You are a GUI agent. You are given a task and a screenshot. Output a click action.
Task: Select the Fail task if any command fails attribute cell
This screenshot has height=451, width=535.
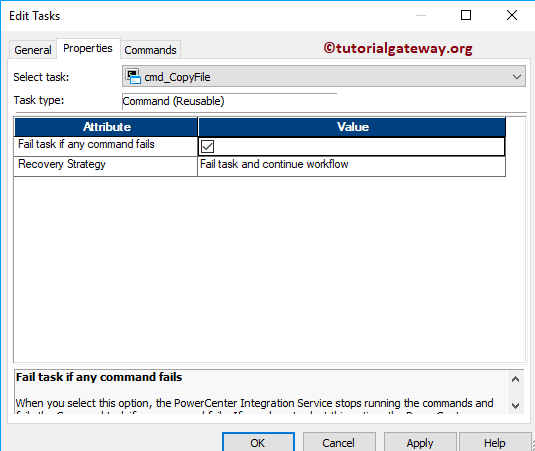(x=106, y=147)
